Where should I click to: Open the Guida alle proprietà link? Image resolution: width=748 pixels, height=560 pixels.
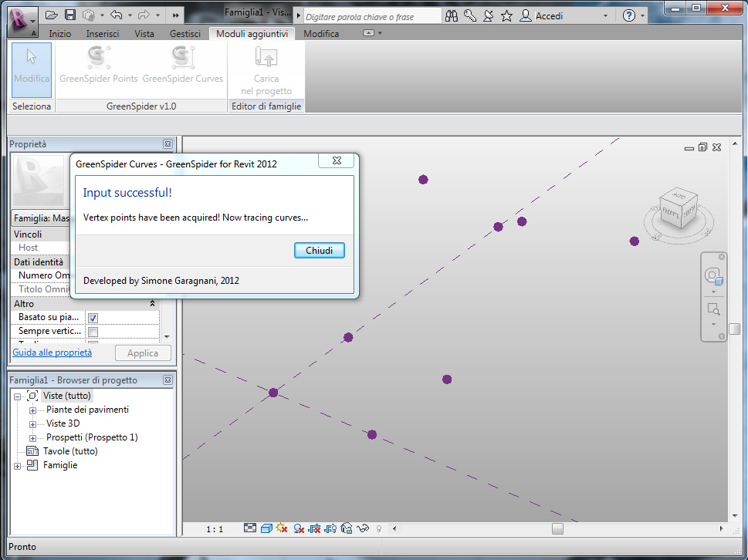[52, 353]
